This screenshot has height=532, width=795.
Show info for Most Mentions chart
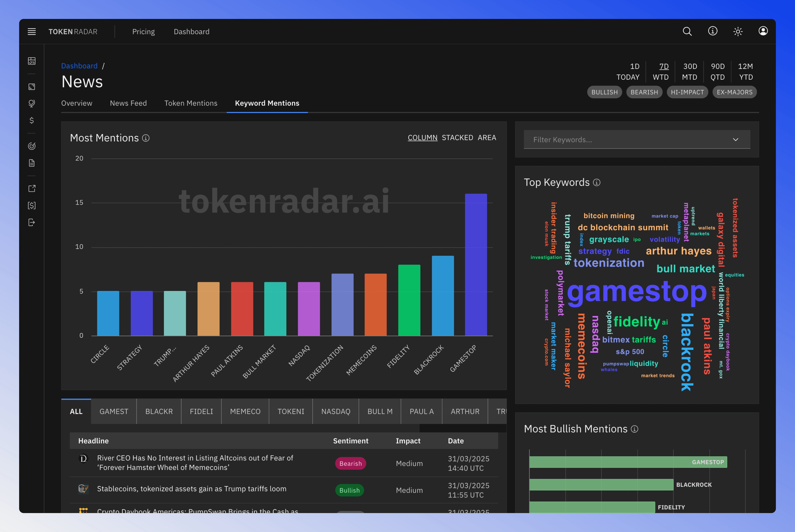click(146, 138)
